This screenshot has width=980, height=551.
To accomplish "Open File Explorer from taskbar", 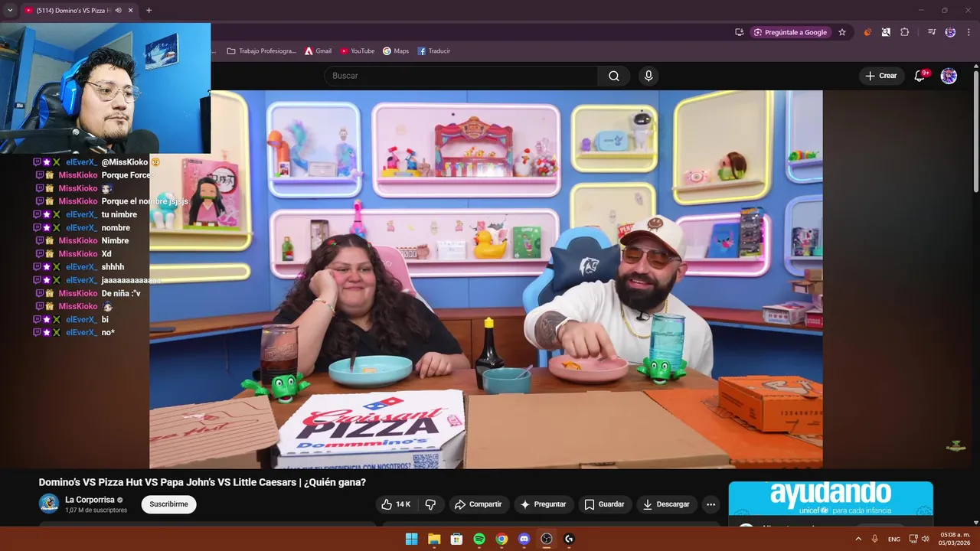I will point(433,539).
